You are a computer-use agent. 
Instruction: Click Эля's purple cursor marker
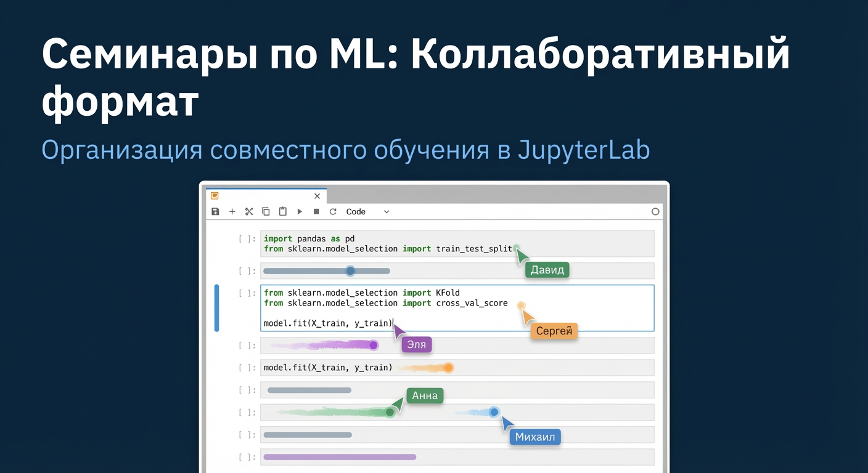pyautogui.click(x=399, y=331)
